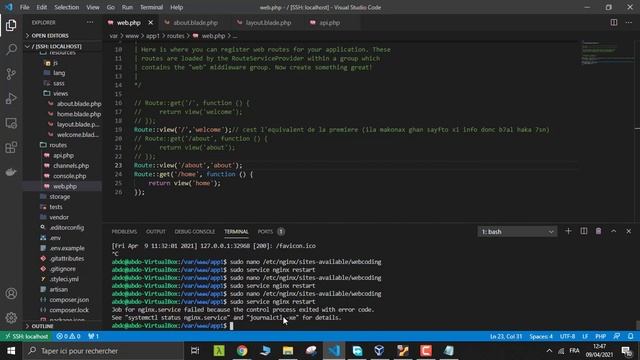640x360 pixels.
Task: Open the Terminal menu
Action: coord(151,7)
